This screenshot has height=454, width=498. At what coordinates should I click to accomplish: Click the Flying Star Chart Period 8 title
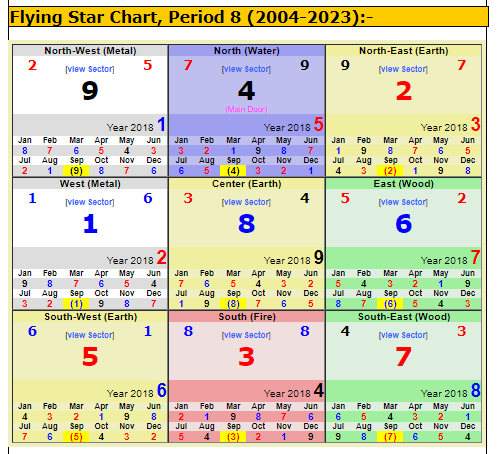tap(191, 17)
